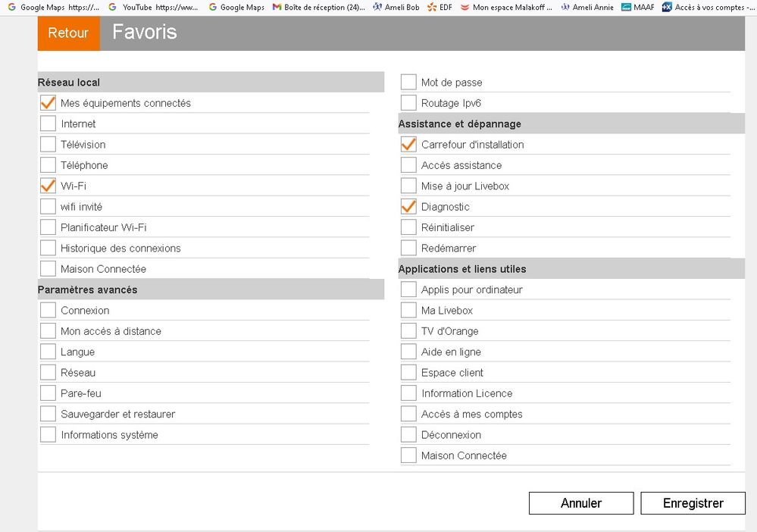Open the Ameli Bob bookmark
The image size is (757, 532).
click(396, 7)
